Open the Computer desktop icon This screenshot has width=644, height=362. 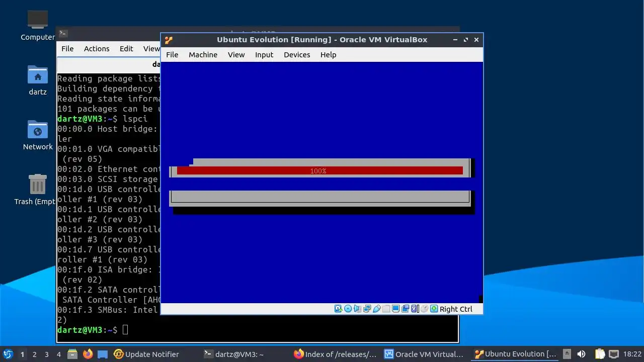coord(38,26)
